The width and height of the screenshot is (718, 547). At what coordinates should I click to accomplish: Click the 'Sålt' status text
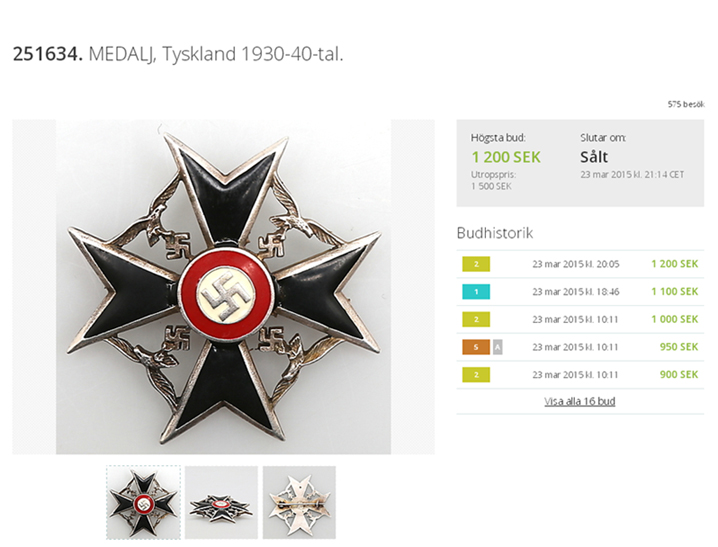coord(594,157)
